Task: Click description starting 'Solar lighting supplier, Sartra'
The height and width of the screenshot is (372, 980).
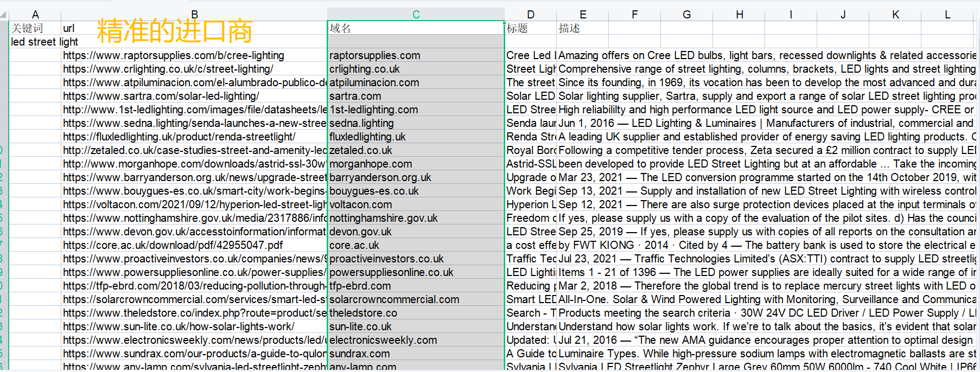Action: pyautogui.click(x=767, y=96)
